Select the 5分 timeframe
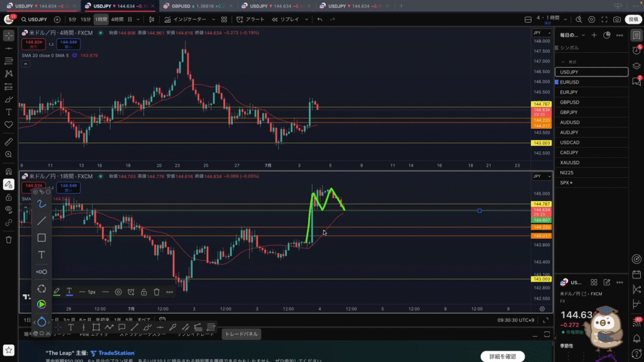The image size is (644, 362). point(73,19)
